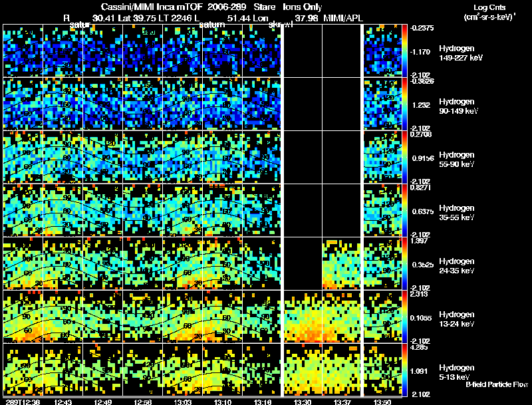This screenshot has height=405, width=532.
Task: Click the B-field Particle Flow legend text
Action: 496,384
